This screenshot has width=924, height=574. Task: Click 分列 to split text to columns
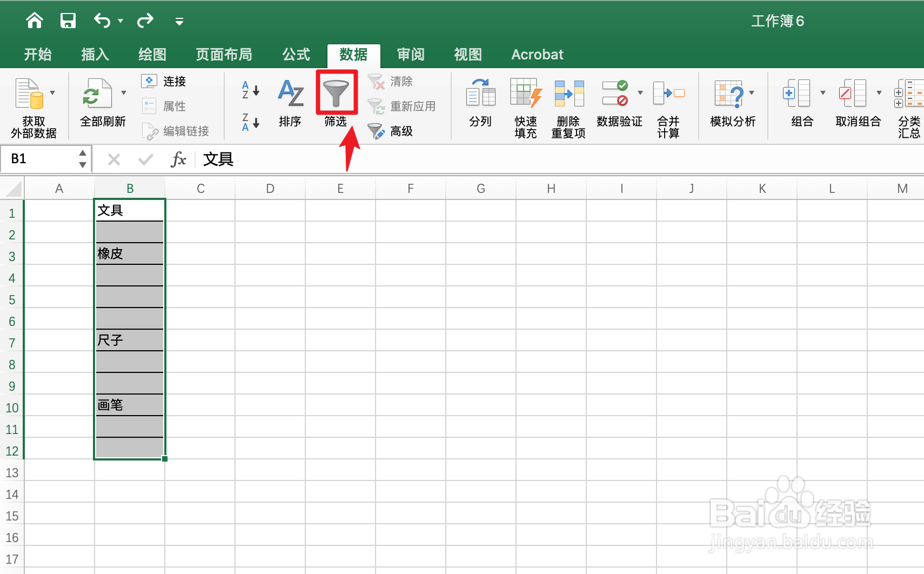(480, 105)
